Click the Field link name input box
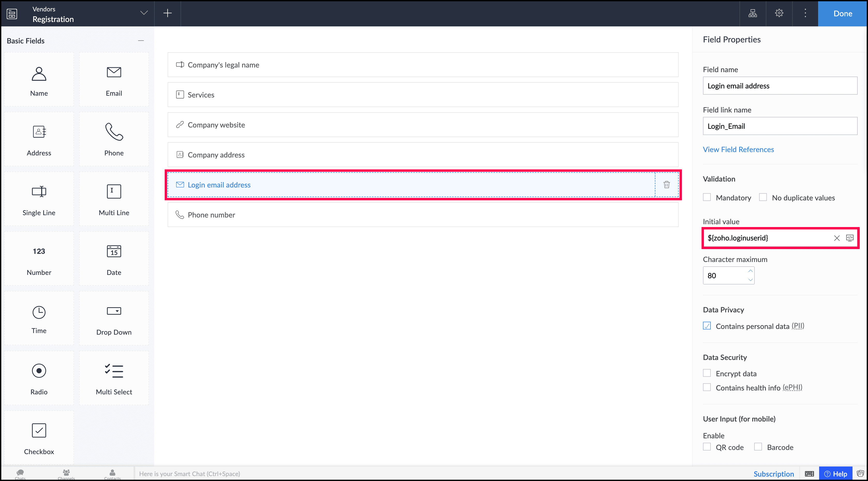868x481 pixels. click(780, 126)
